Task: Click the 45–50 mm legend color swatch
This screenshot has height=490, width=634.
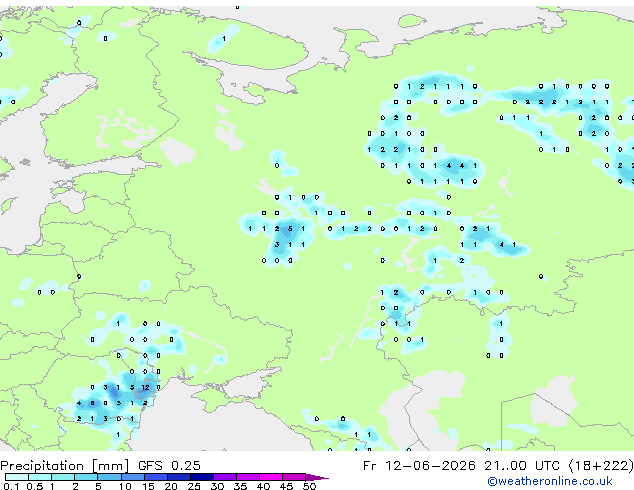Action: pos(294,477)
